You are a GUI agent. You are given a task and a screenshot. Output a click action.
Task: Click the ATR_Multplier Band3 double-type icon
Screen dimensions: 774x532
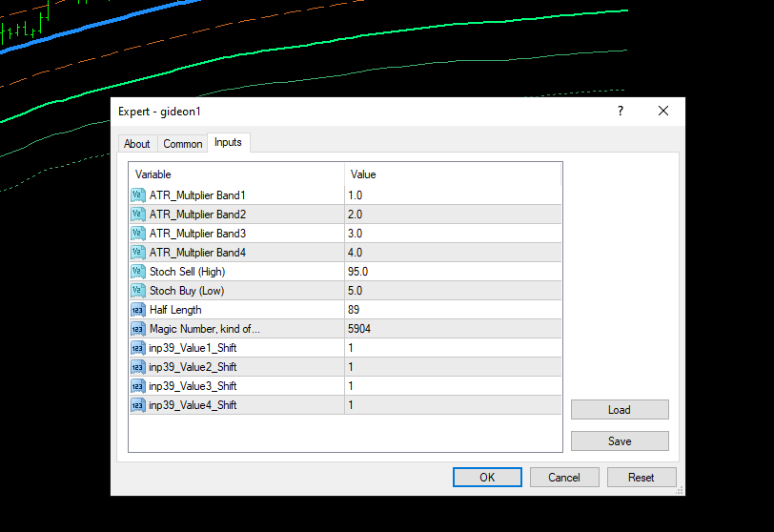[137, 234]
